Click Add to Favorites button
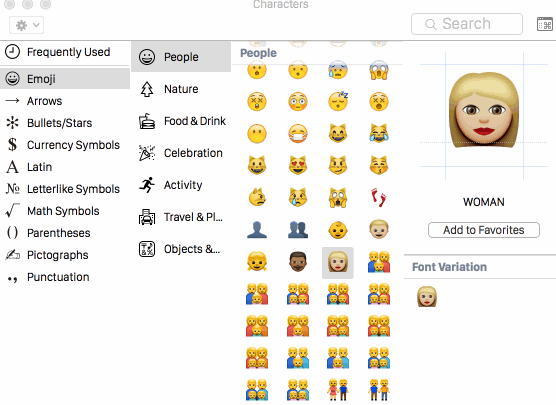 click(484, 230)
